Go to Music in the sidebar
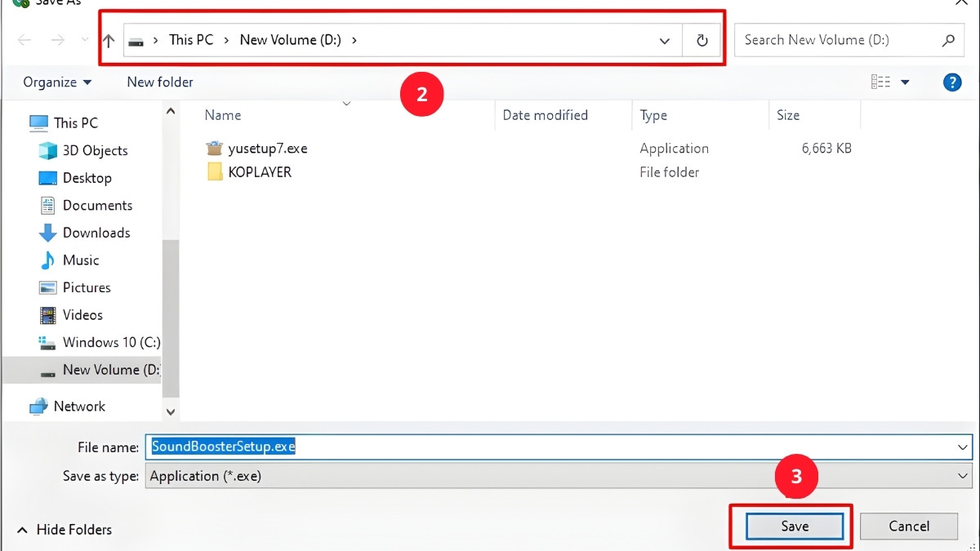 (x=80, y=260)
